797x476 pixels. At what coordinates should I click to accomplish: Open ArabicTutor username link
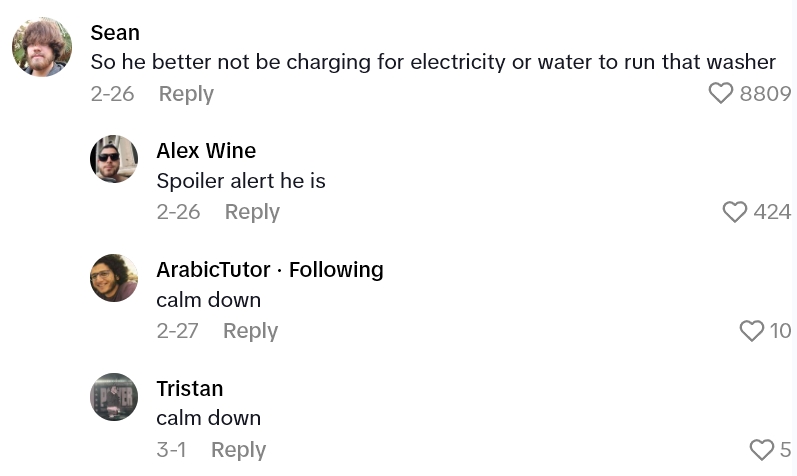pyautogui.click(x=213, y=270)
